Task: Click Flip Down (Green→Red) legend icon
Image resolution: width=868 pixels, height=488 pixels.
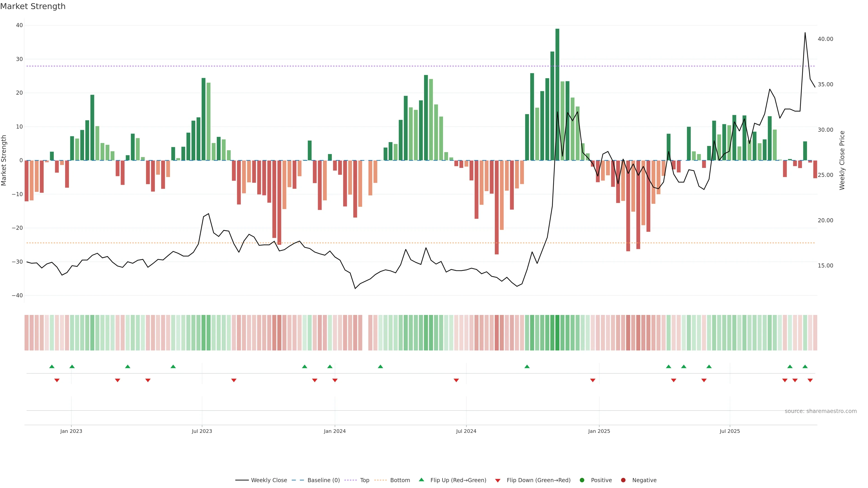Action: click(498, 480)
